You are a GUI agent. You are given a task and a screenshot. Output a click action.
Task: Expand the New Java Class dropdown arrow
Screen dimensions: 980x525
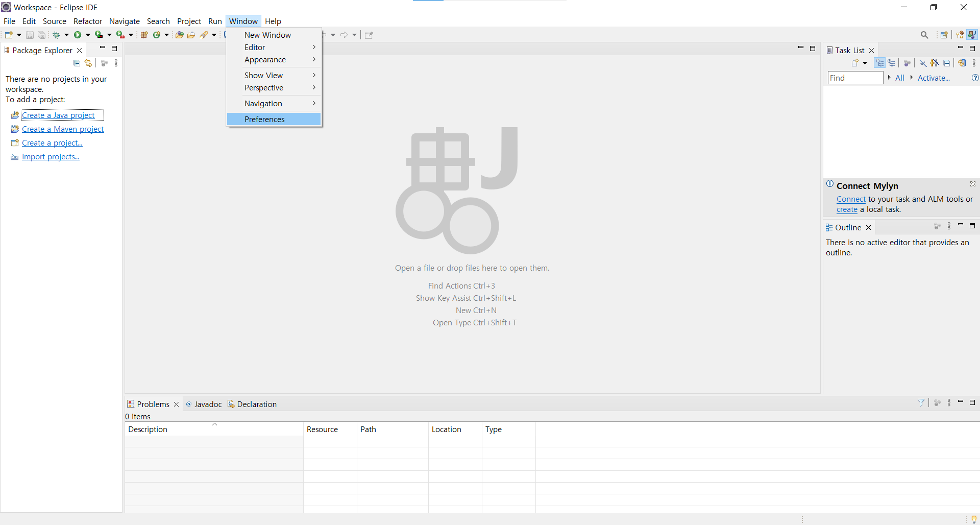coord(166,35)
